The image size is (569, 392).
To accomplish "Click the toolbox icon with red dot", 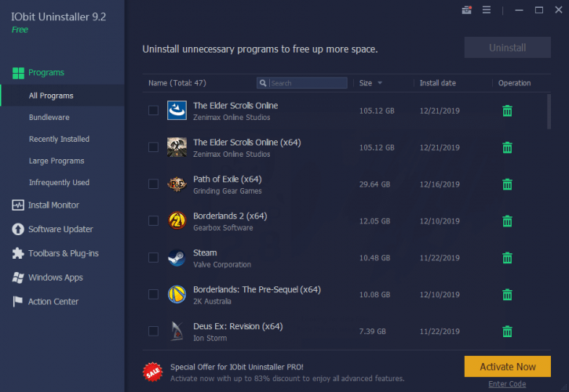I will pyautogui.click(x=467, y=10).
